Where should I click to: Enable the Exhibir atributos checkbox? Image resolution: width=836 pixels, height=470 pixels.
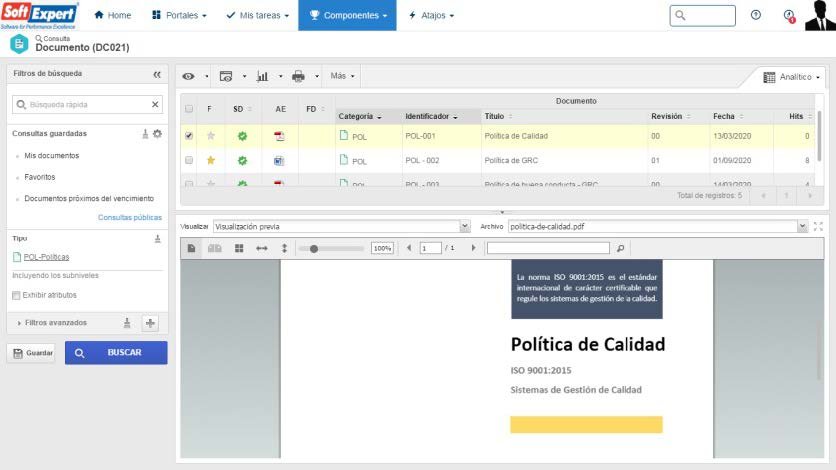point(16,295)
